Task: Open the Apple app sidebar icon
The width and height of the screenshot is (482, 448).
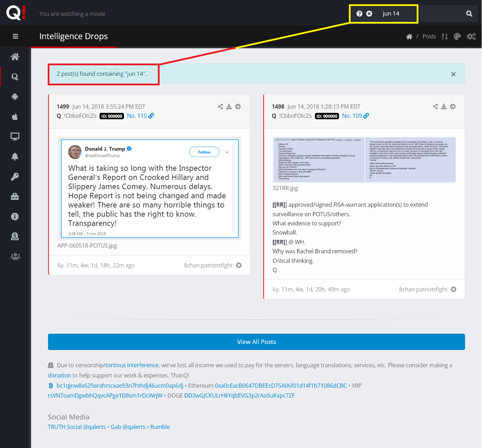Action: pos(15,117)
